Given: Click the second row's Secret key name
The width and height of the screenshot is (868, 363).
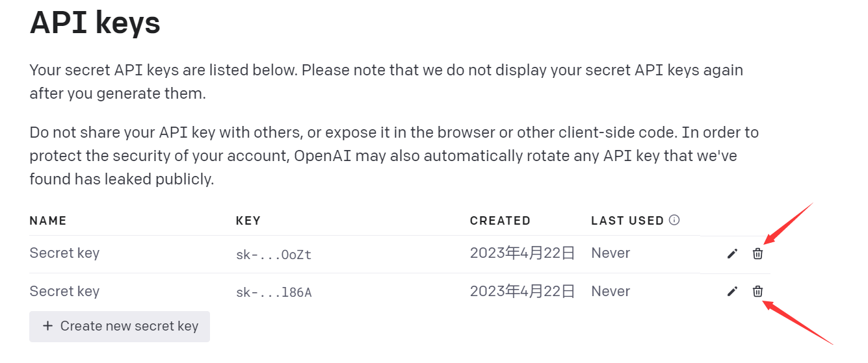Looking at the screenshot, I should (64, 292).
